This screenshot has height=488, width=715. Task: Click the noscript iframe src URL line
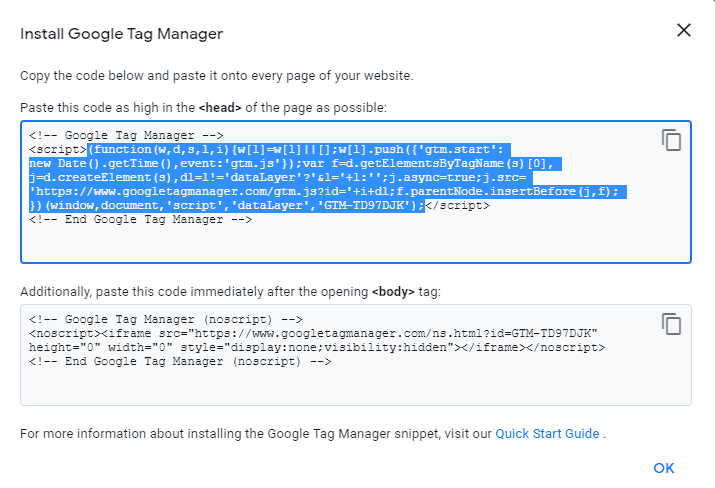(313, 333)
